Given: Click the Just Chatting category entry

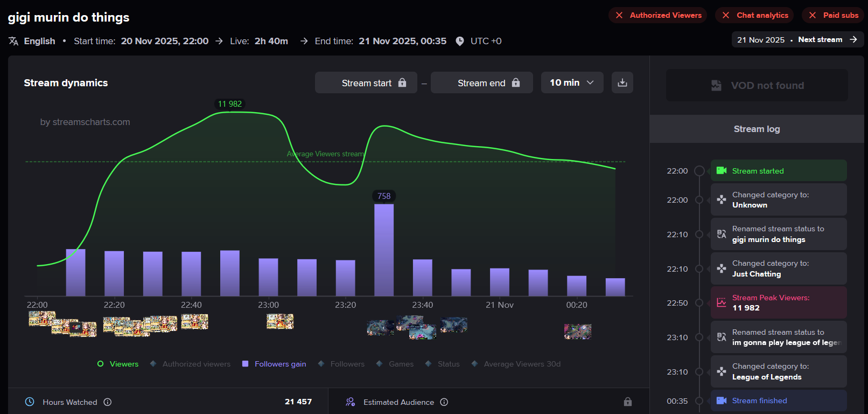Looking at the screenshot, I should pyautogui.click(x=779, y=268).
